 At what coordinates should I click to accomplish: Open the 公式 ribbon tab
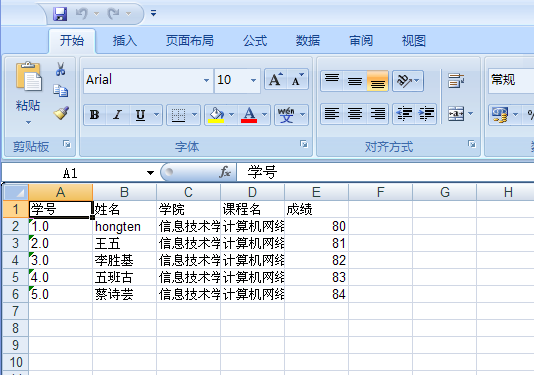tap(255, 41)
